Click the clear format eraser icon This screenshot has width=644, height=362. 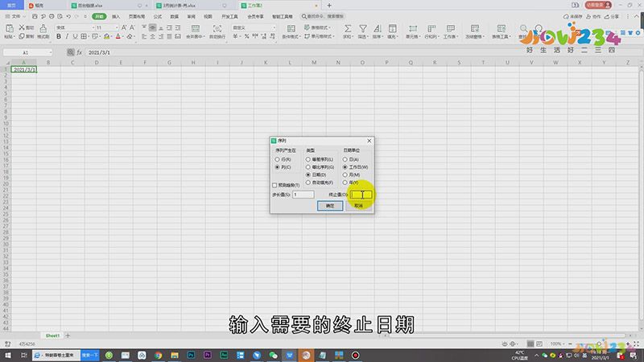[130, 36]
